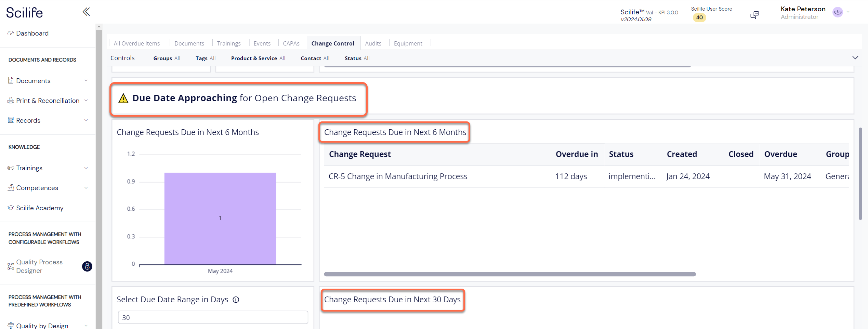Select the Quality Process Designer icon
Image resolution: width=868 pixels, height=329 pixels.
(10, 266)
